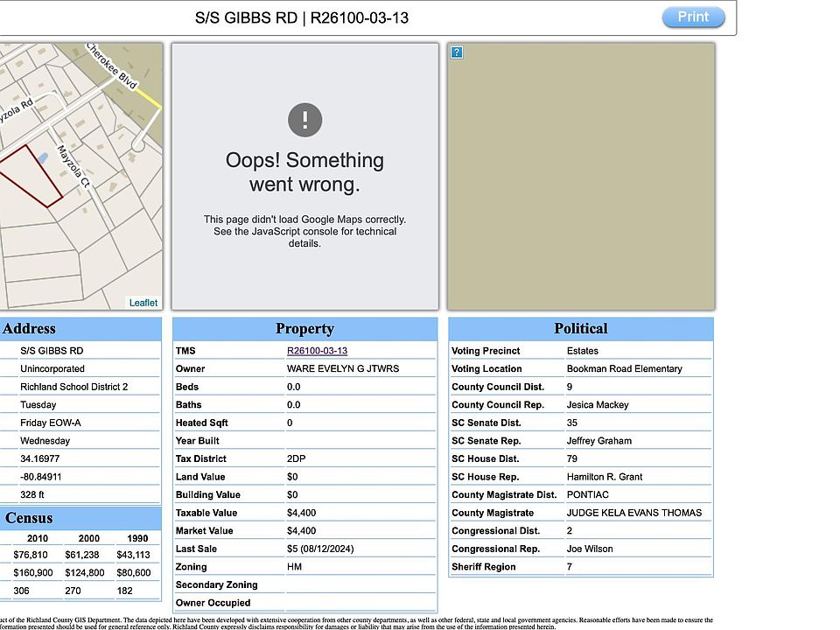Select Richland School District 2 text
Screen dimensions: 840x630
[x=73, y=387]
